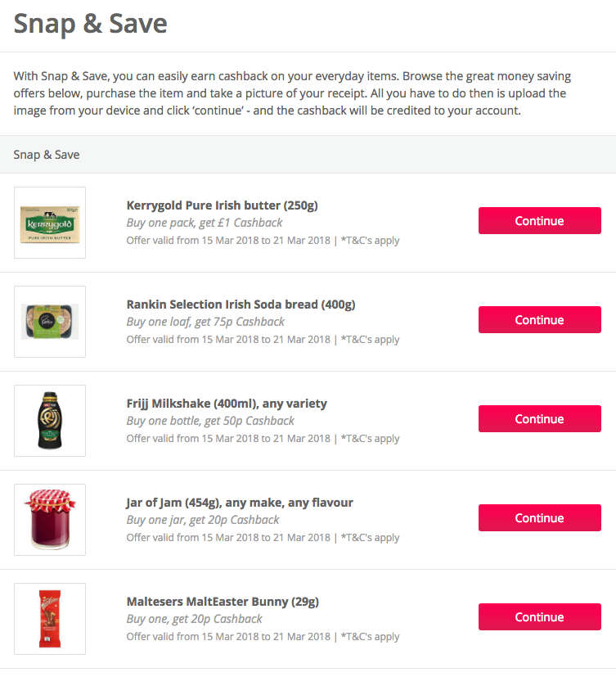The image size is (616, 677).
Task: Click the Jar of Jam picture
Action: click(50, 520)
